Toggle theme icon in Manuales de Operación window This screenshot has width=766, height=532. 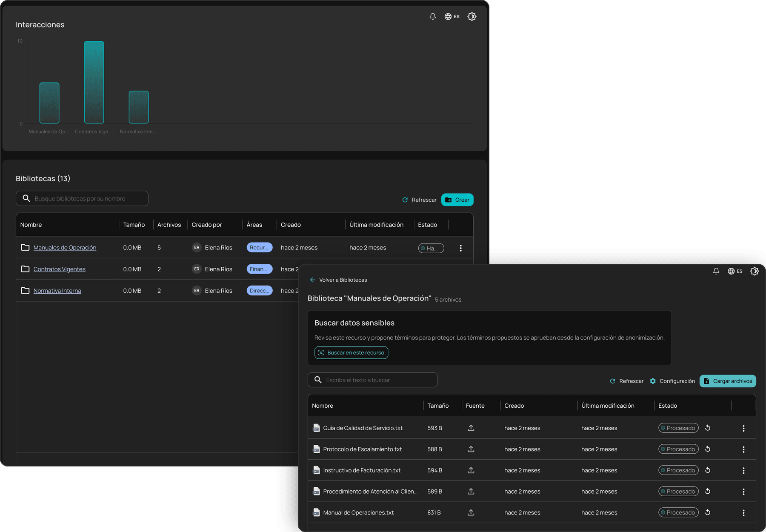click(x=755, y=271)
